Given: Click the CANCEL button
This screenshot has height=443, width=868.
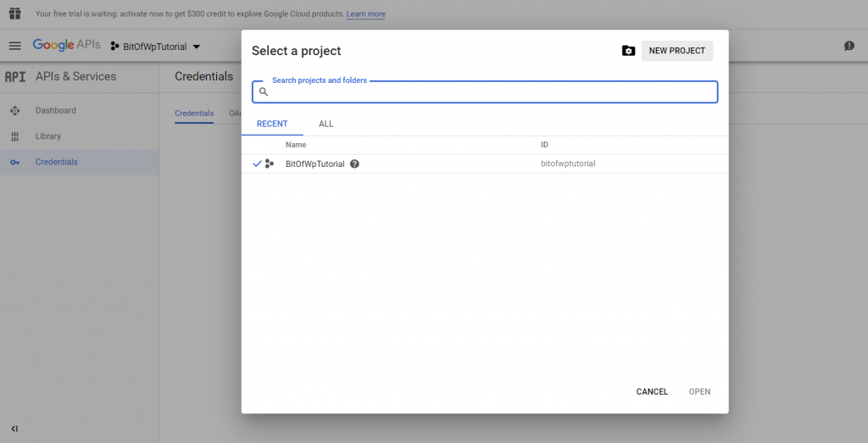Looking at the screenshot, I should [x=652, y=391].
